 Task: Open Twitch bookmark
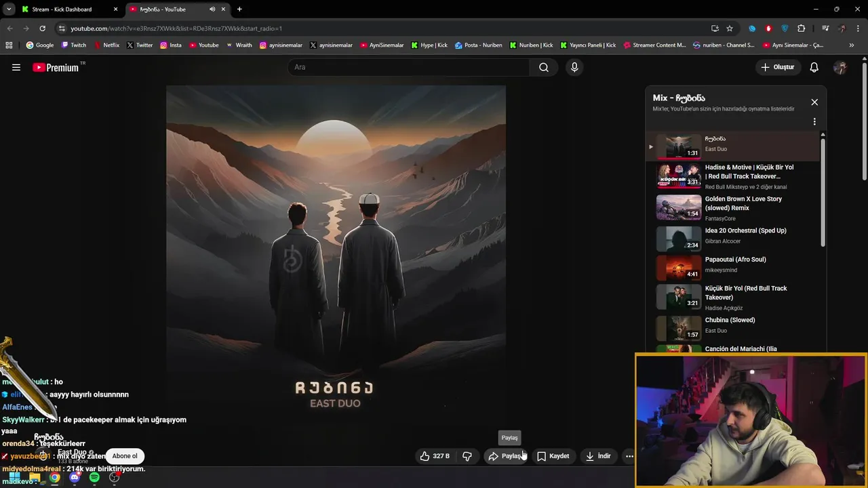pyautogui.click(x=74, y=45)
